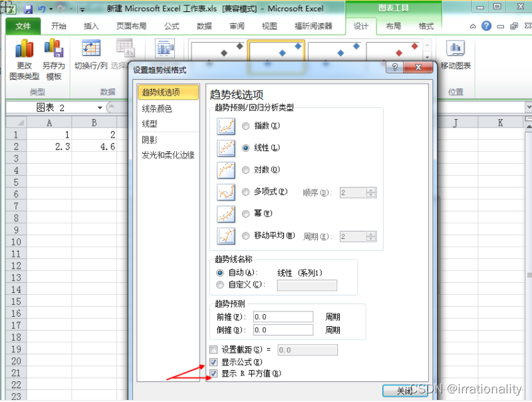
Task: Toggle Display R-squared value (显示R平方值) checkbox
Action: 213,373
